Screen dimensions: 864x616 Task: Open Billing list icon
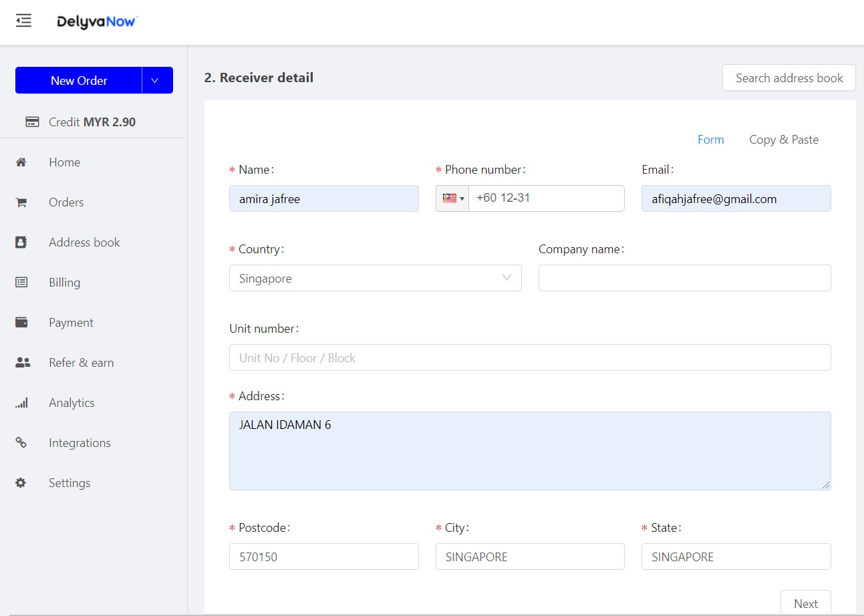(21, 283)
